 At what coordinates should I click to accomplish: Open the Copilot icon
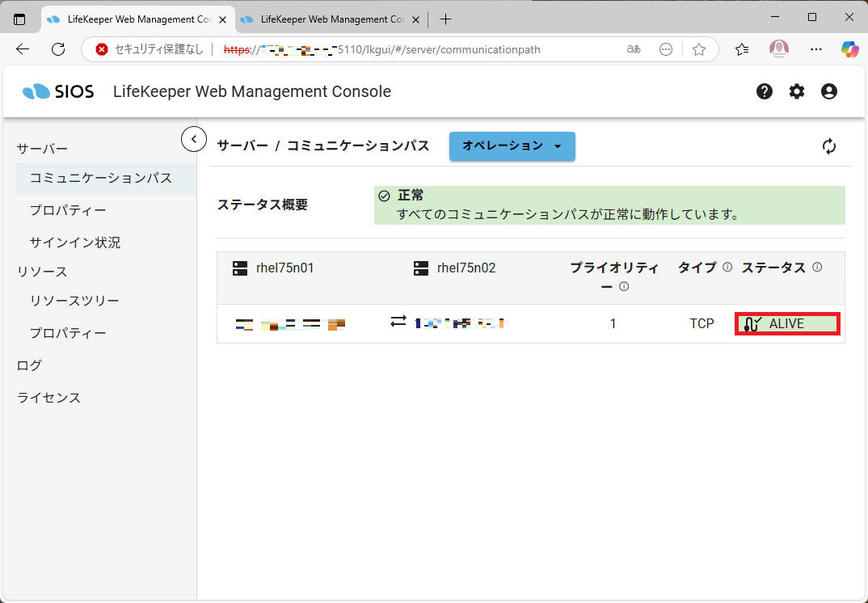(849, 49)
